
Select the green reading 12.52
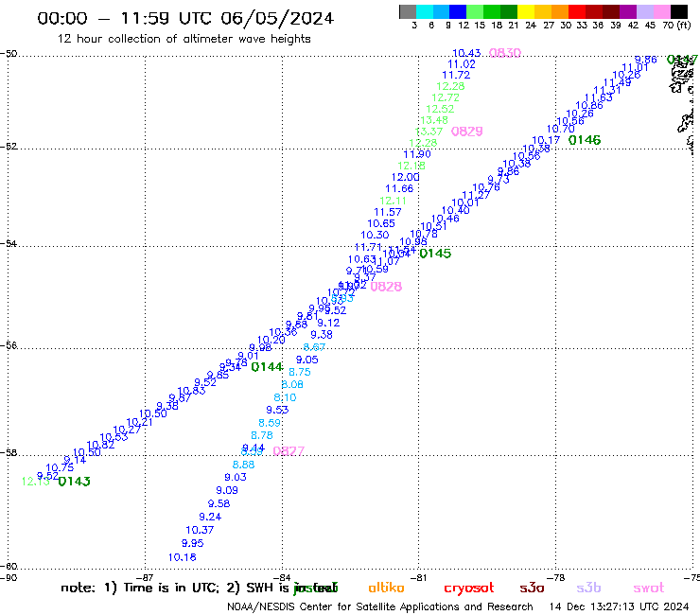[x=440, y=109]
